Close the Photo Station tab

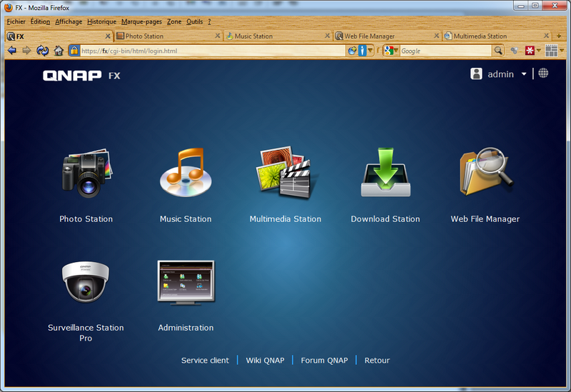pyautogui.click(x=218, y=36)
